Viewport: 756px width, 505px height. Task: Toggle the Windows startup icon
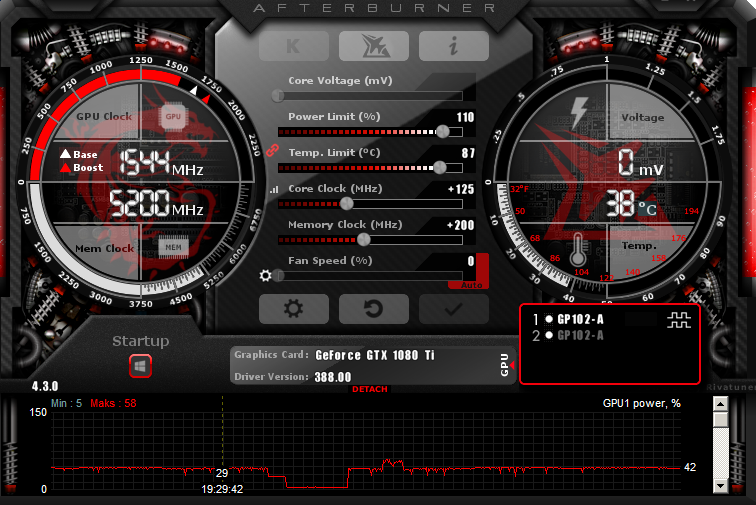tap(140, 366)
